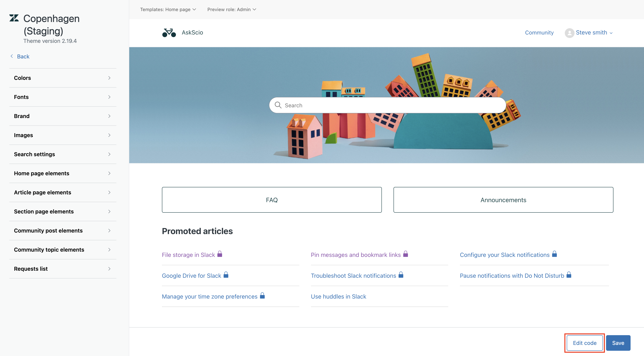644x356 pixels.
Task: Click the search magnifier icon
Action: point(278,105)
